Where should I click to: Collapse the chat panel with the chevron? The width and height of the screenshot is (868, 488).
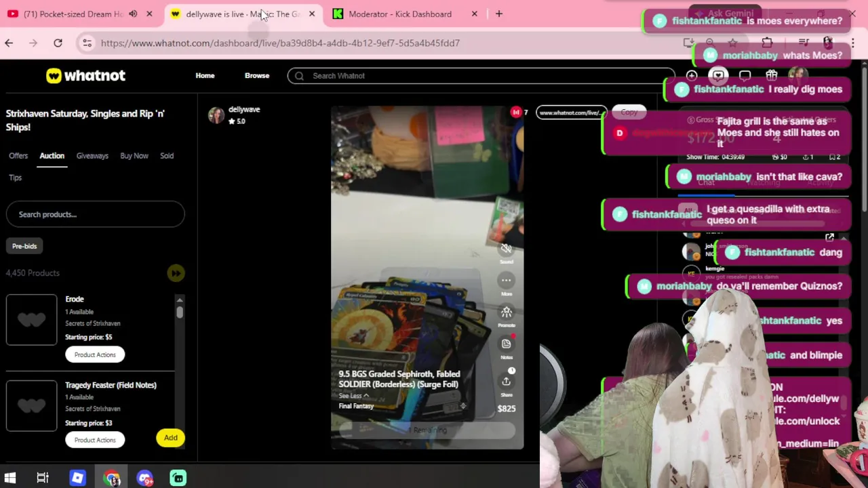pos(844,238)
